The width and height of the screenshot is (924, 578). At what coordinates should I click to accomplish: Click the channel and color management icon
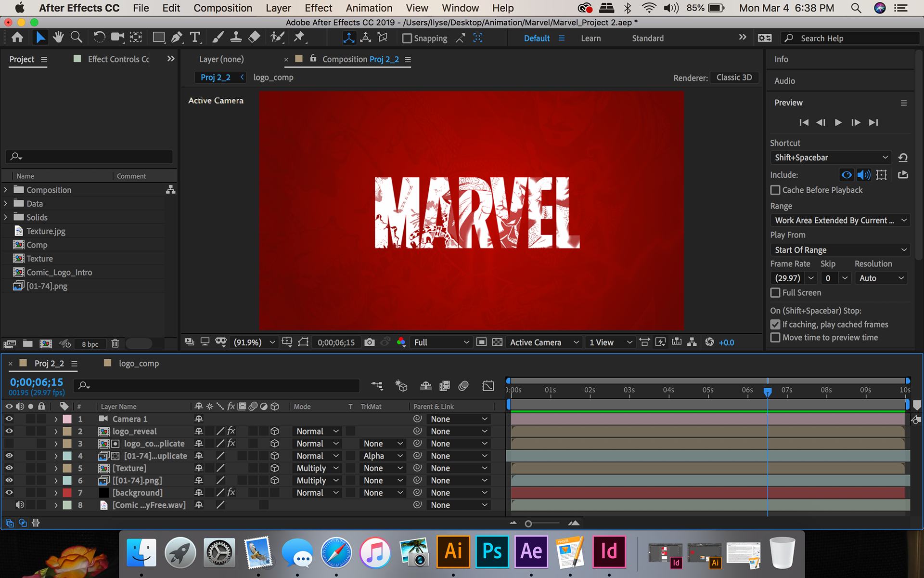tap(401, 342)
